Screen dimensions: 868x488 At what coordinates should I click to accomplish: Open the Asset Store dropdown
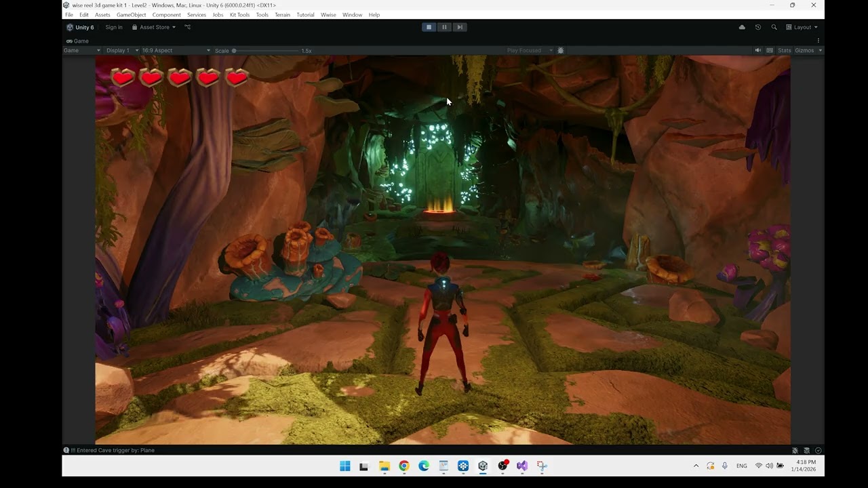coord(154,27)
